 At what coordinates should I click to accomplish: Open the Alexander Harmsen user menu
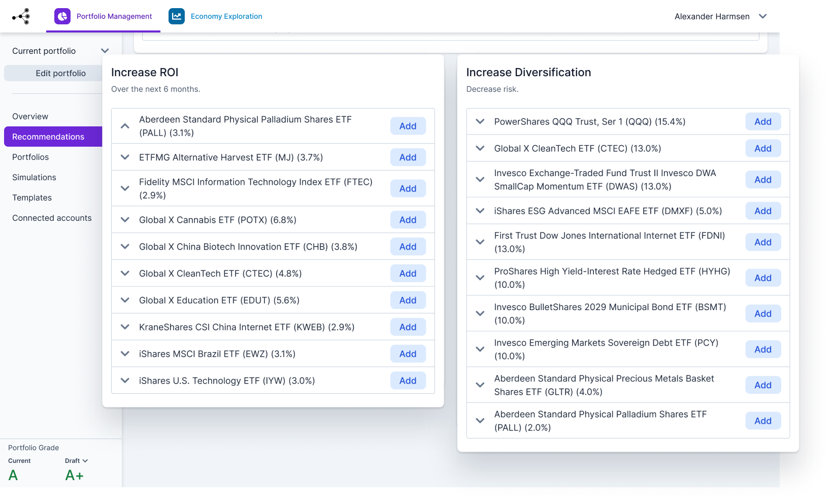tap(720, 16)
